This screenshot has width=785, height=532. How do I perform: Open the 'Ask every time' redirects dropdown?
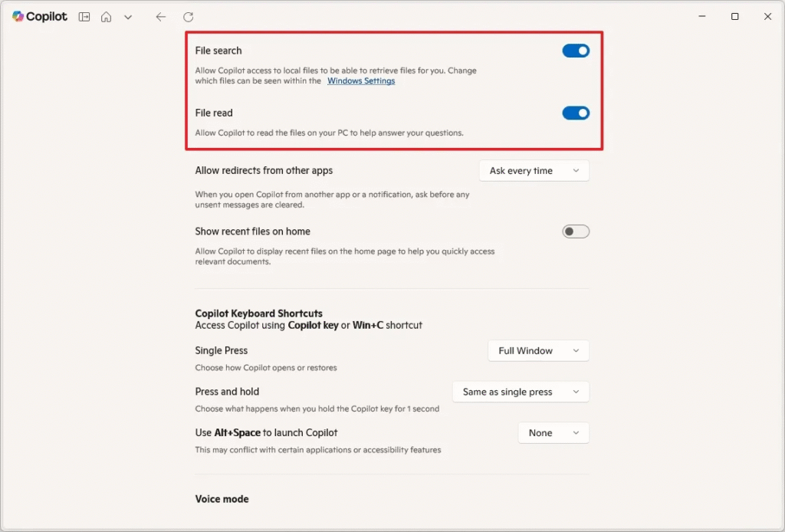point(534,171)
